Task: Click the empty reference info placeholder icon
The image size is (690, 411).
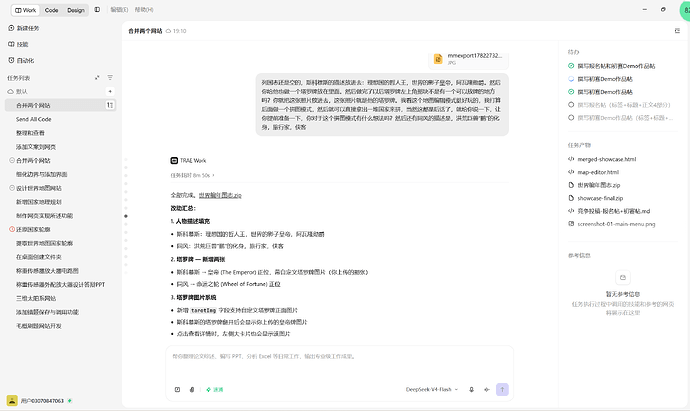Action: click(623, 278)
